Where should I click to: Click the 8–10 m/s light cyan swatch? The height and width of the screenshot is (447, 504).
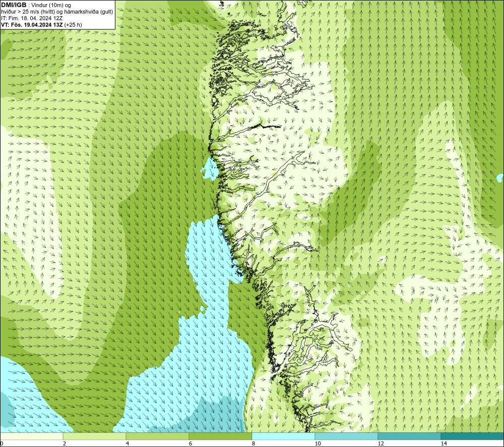[283, 436]
